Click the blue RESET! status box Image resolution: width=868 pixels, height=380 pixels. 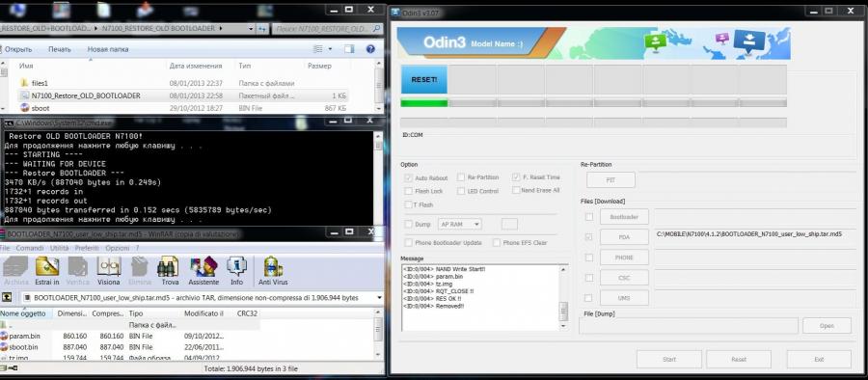[424, 80]
